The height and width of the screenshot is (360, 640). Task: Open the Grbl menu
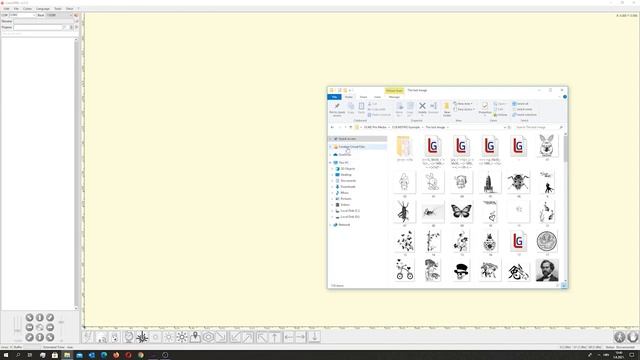pyautogui.click(x=7, y=9)
